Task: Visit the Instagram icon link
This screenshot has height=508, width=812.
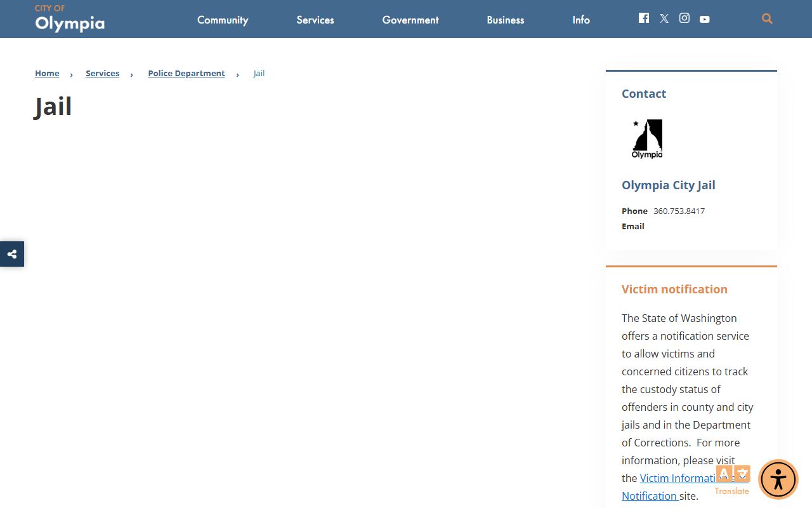Action: (684, 18)
